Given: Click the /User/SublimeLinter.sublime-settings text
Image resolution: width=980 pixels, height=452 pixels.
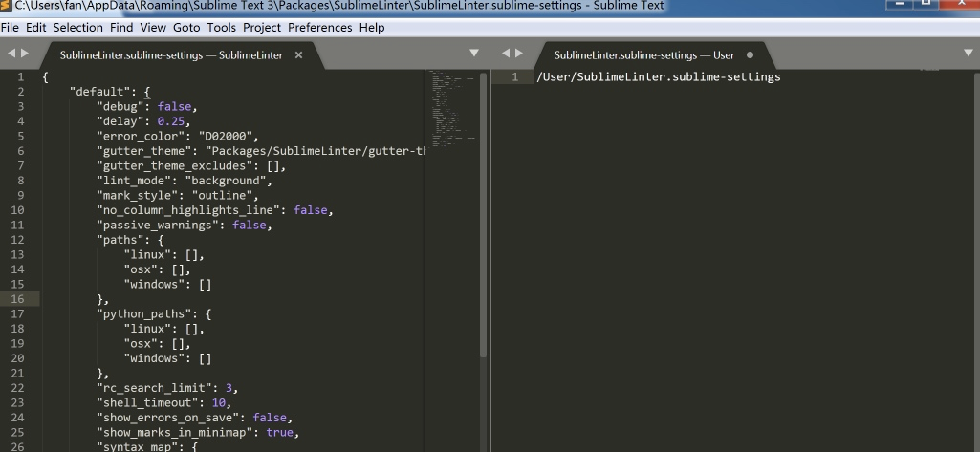Looking at the screenshot, I should (659, 76).
